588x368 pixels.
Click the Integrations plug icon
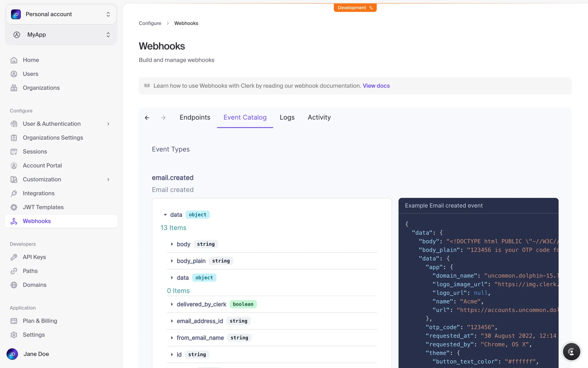[14, 193]
